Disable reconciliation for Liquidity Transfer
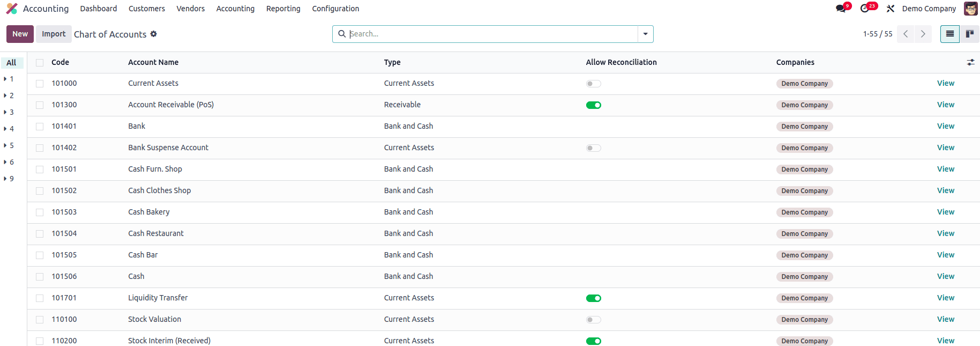980x346 pixels. tap(594, 298)
